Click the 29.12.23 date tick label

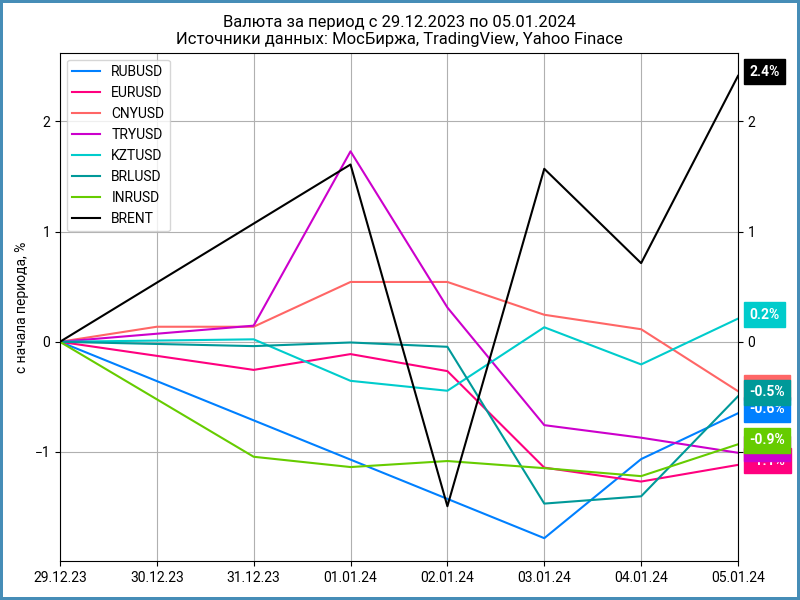tap(60, 578)
